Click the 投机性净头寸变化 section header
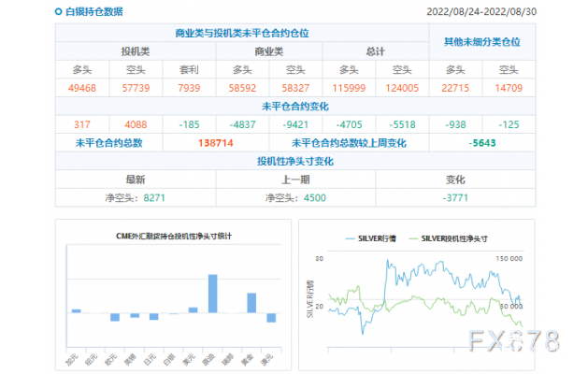The height and width of the screenshot is (374, 588). [x=295, y=161]
